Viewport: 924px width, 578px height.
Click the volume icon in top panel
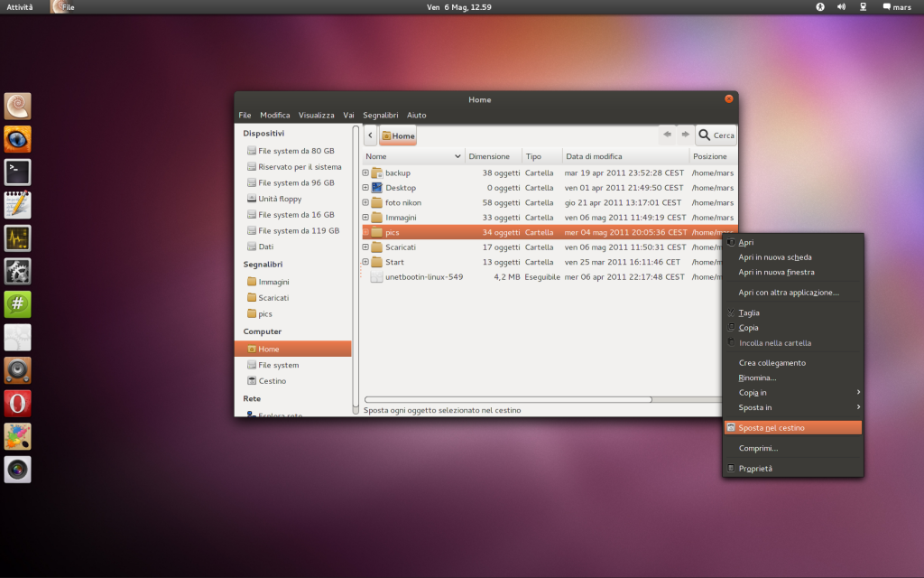pyautogui.click(x=841, y=6)
